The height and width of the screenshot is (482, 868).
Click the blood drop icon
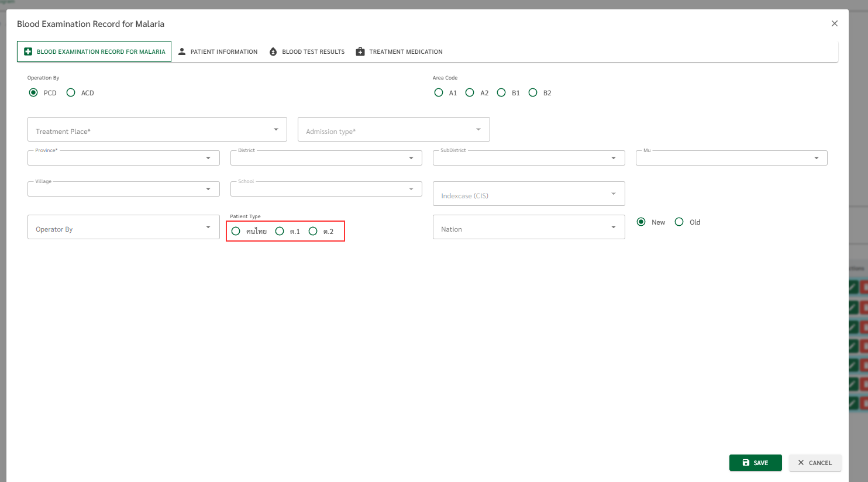pyautogui.click(x=273, y=51)
